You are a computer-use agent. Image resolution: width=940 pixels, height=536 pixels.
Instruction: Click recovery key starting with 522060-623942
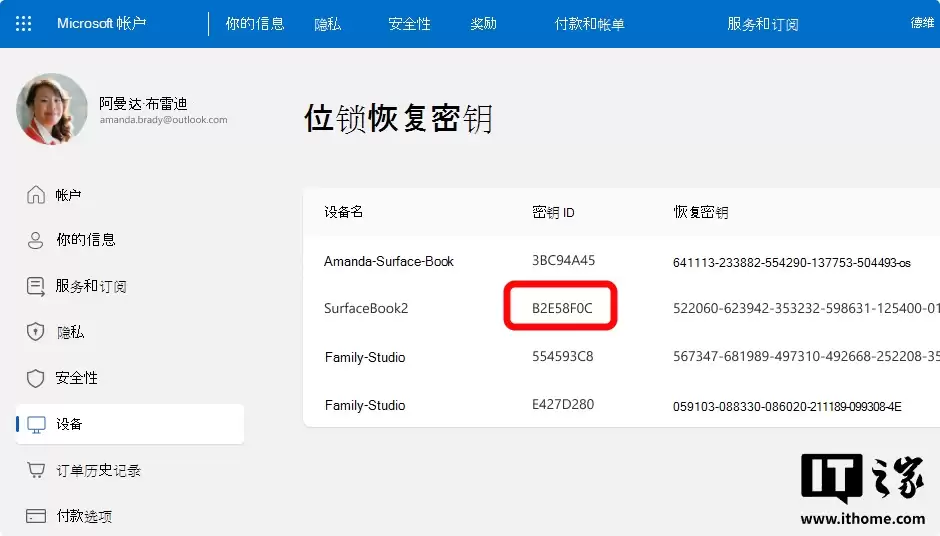[x=806, y=308]
